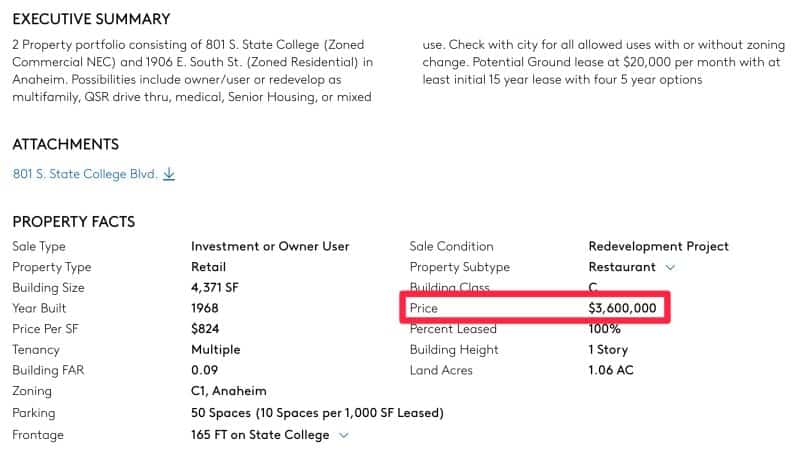Click the 1.06 AC land acres value
Screen dimensions: 800x468
(x=610, y=371)
